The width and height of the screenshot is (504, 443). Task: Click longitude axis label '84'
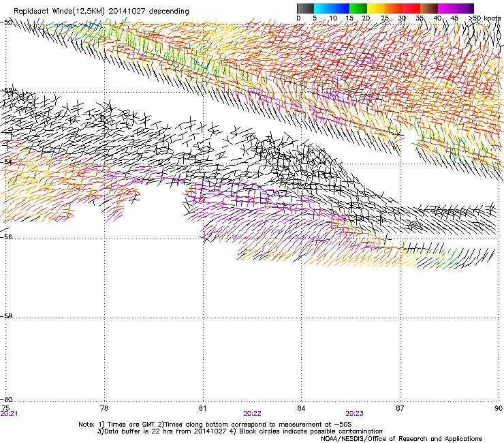[x=301, y=408]
